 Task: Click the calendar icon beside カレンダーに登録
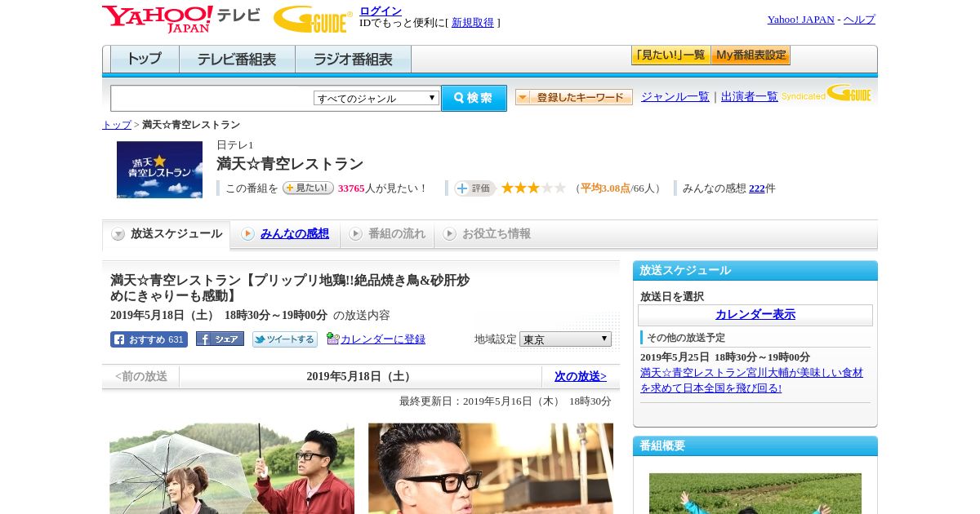pos(332,339)
